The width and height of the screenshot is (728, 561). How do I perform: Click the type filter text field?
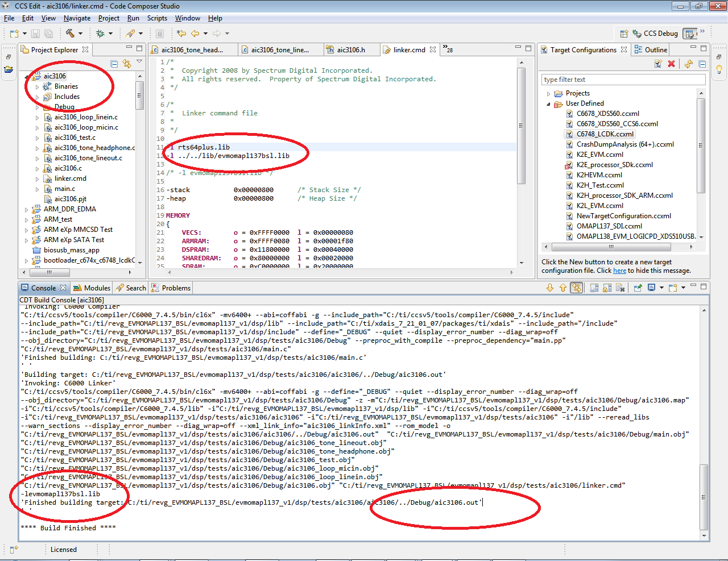pos(623,80)
